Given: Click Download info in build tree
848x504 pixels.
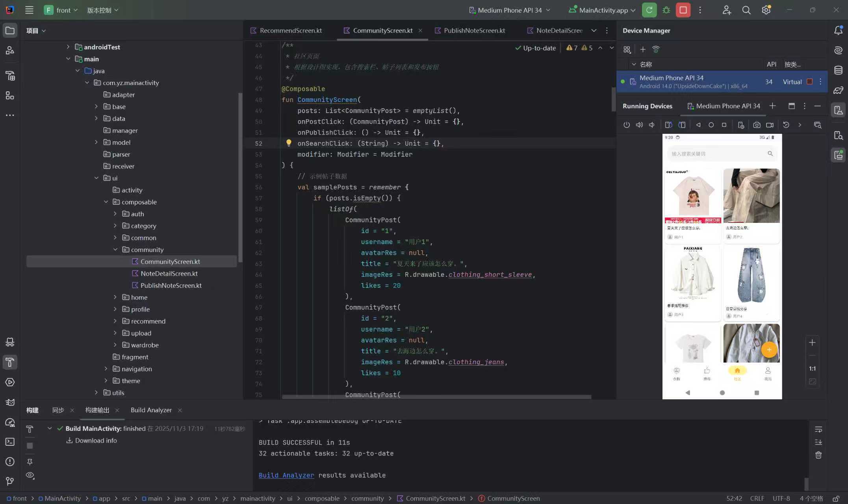Looking at the screenshot, I should pyautogui.click(x=96, y=440).
